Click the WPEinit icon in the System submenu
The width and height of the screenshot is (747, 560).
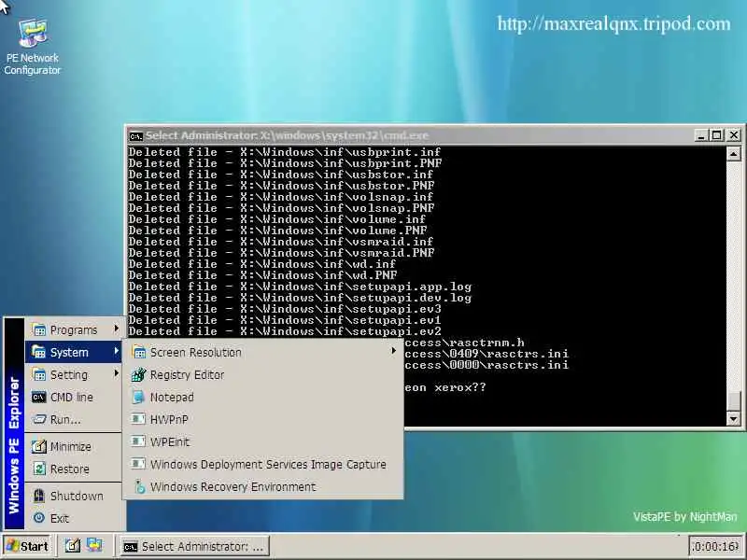[138, 441]
